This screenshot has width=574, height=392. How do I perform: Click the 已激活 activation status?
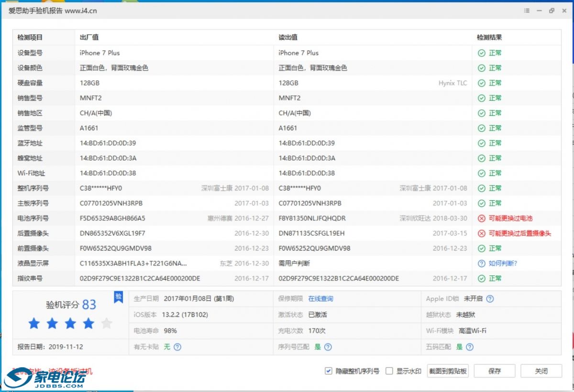318,315
